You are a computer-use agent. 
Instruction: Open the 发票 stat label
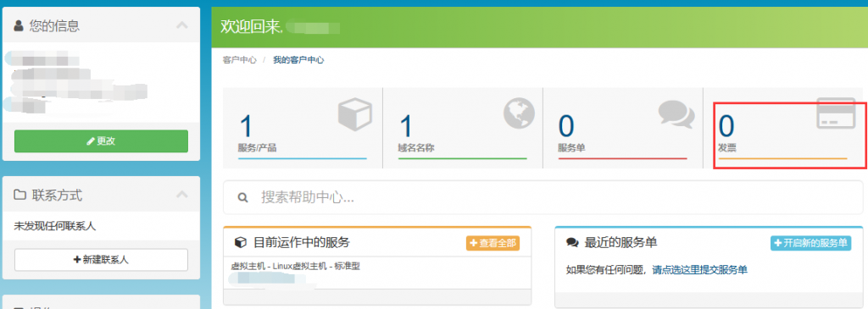click(x=727, y=148)
